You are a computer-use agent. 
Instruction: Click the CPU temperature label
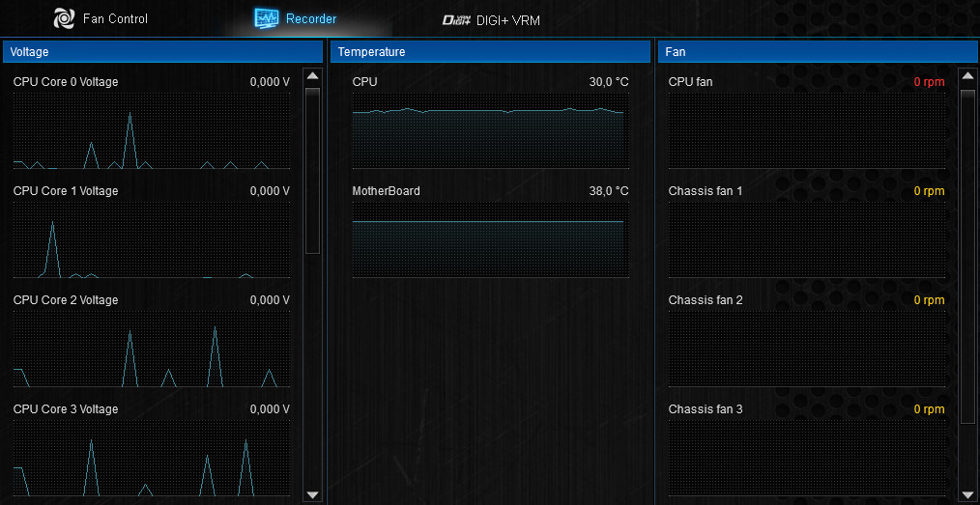coord(365,82)
